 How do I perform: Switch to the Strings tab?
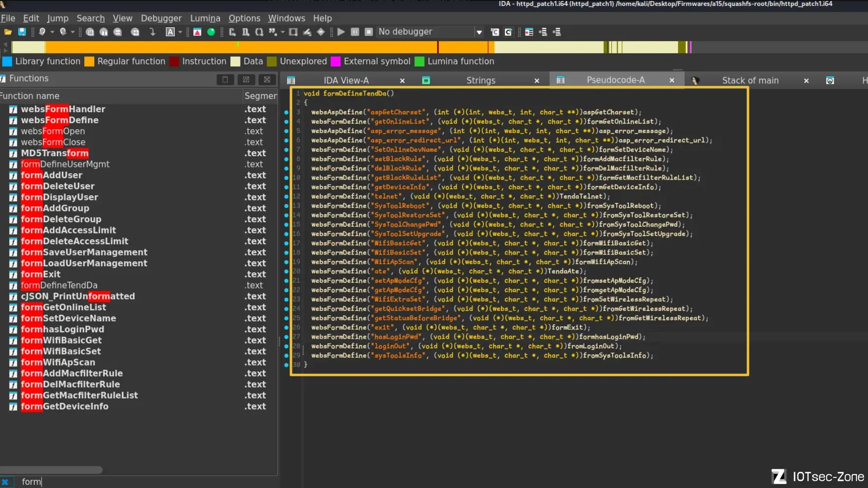click(x=481, y=80)
